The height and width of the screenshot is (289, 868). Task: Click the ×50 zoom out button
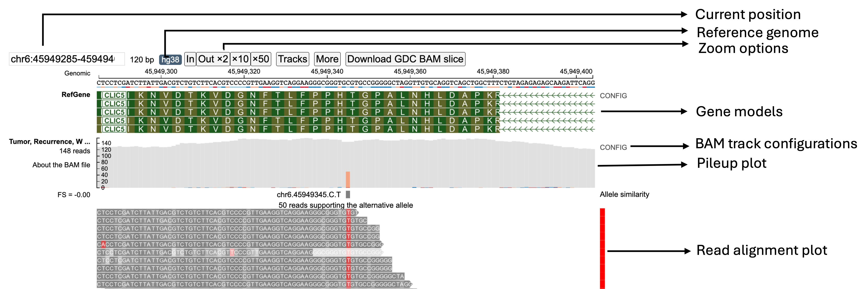(x=261, y=59)
